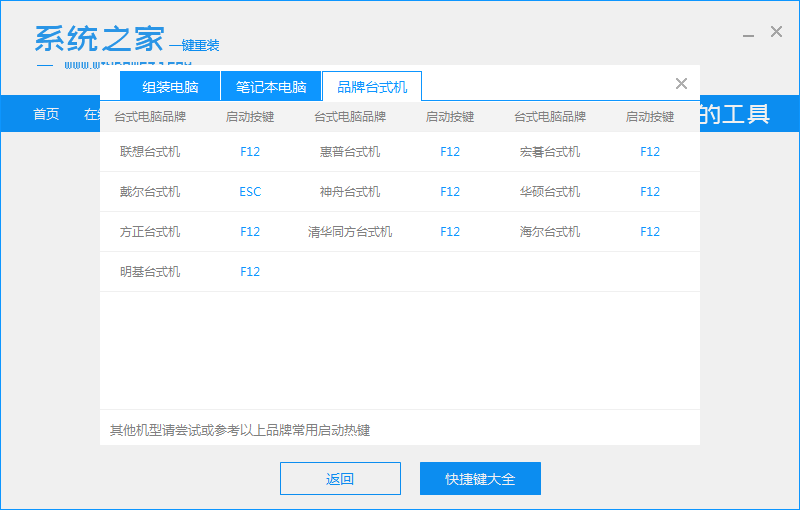Switch to the 组装电脑 tab
The height and width of the screenshot is (510, 800).
tap(170, 87)
